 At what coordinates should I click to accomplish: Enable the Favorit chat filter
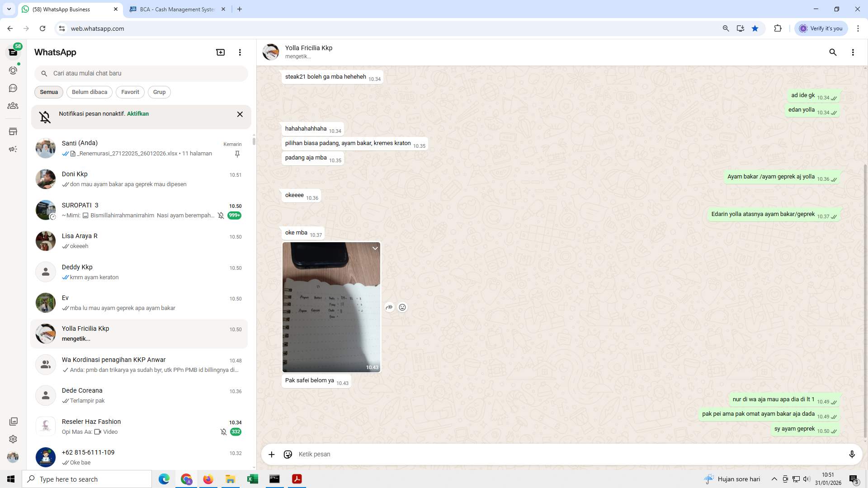point(130,92)
